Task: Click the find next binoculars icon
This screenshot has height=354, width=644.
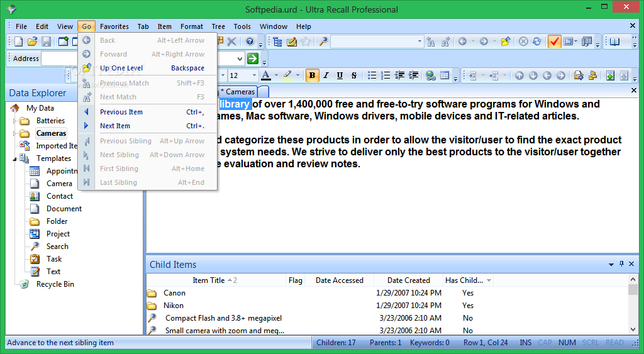Action: (445, 41)
